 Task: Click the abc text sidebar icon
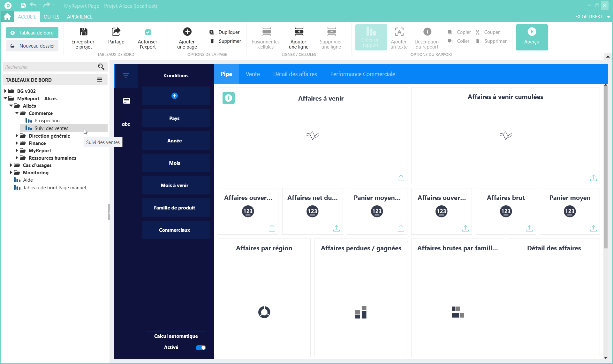[126, 124]
